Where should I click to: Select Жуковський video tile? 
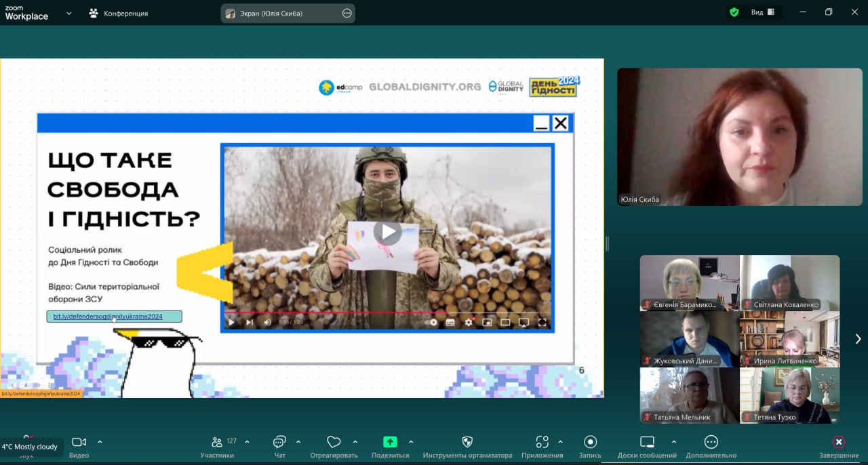[690, 339]
